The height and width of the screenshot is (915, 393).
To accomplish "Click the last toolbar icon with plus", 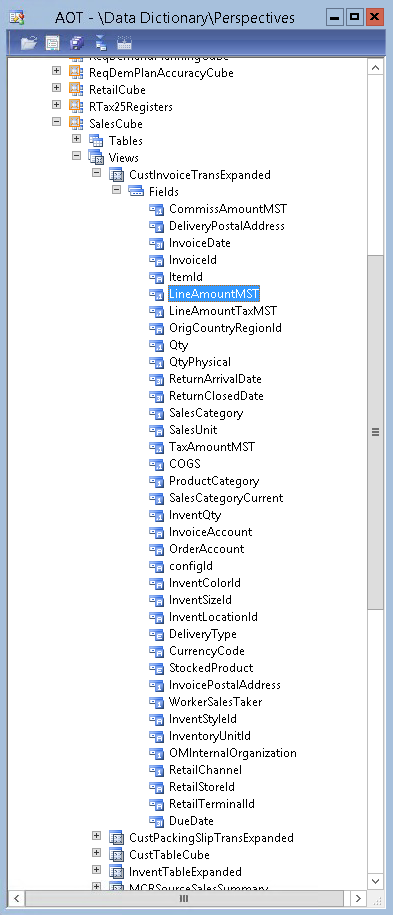I will pos(124,43).
